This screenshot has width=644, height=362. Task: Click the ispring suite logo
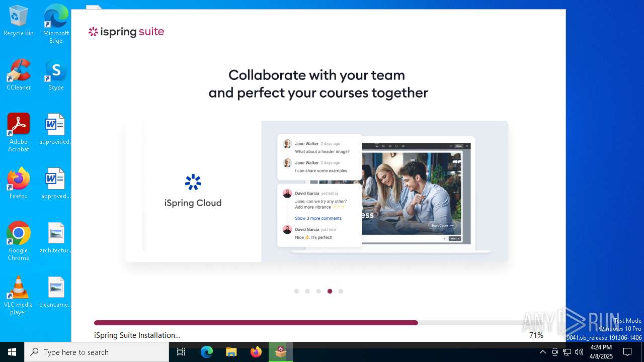[126, 32]
